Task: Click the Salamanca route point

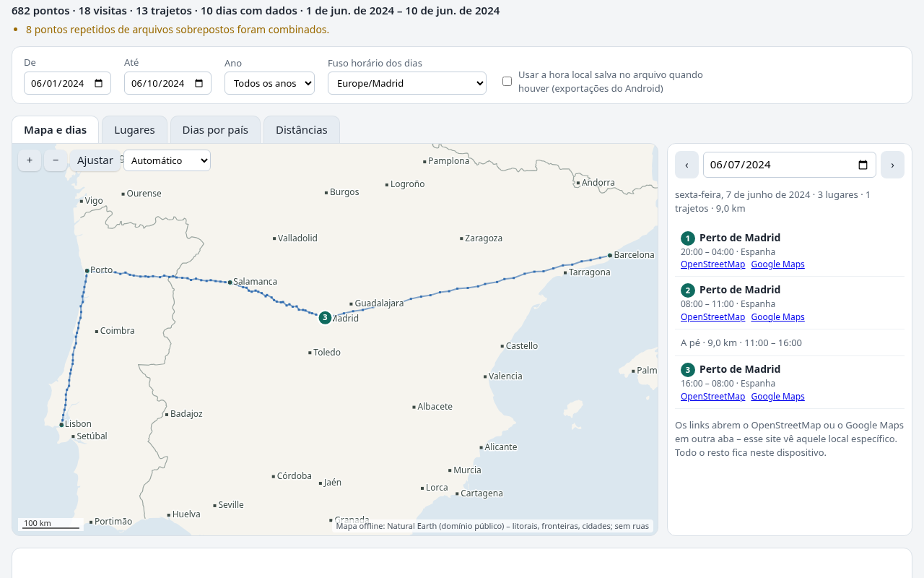Action: tap(230, 282)
